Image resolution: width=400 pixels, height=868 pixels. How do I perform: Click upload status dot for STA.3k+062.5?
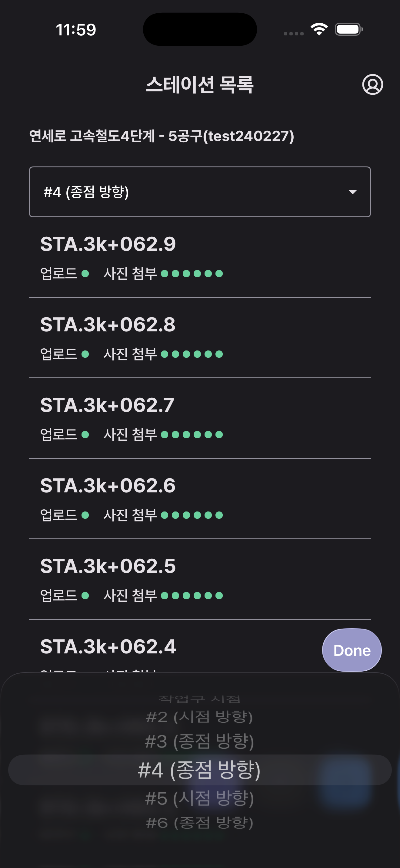coord(85,595)
